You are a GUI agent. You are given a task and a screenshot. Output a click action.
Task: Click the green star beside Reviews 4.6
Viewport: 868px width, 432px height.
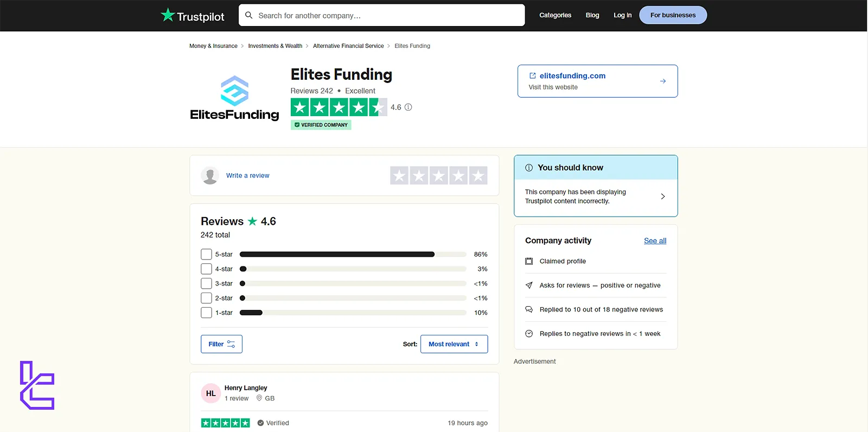(252, 221)
